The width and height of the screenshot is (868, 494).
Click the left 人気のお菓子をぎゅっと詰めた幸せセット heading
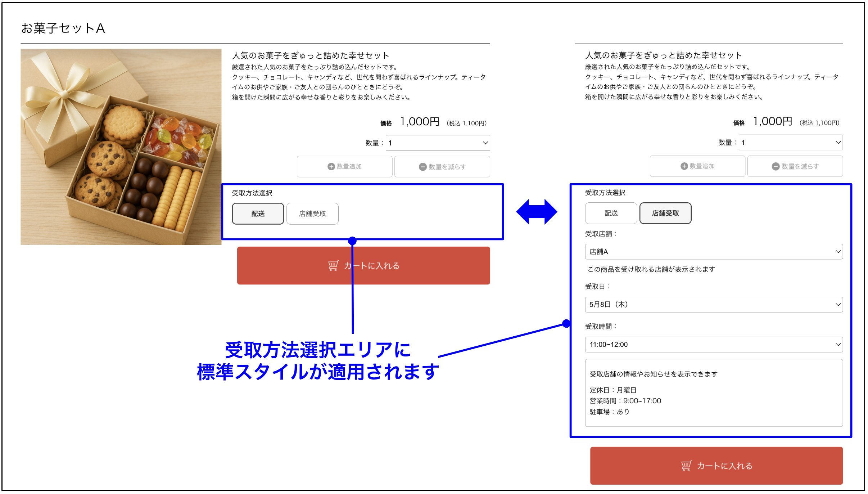[311, 55]
